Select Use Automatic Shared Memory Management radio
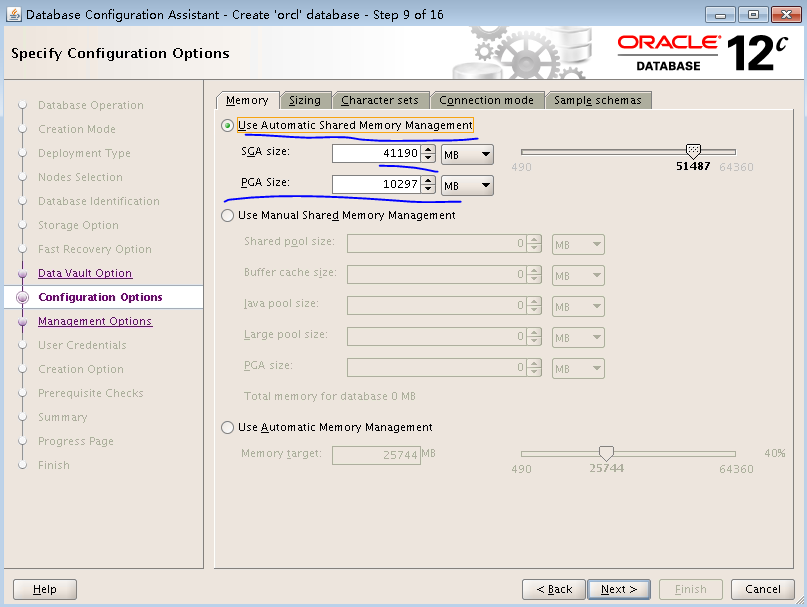Screen dimensions: 807x607 (x=227, y=126)
